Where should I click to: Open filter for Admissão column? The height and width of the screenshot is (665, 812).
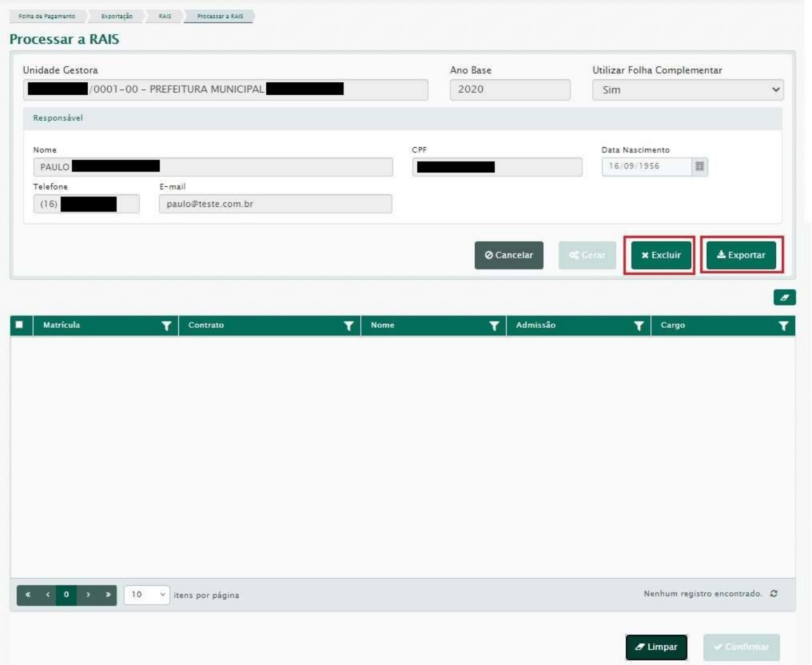point(638,326)
